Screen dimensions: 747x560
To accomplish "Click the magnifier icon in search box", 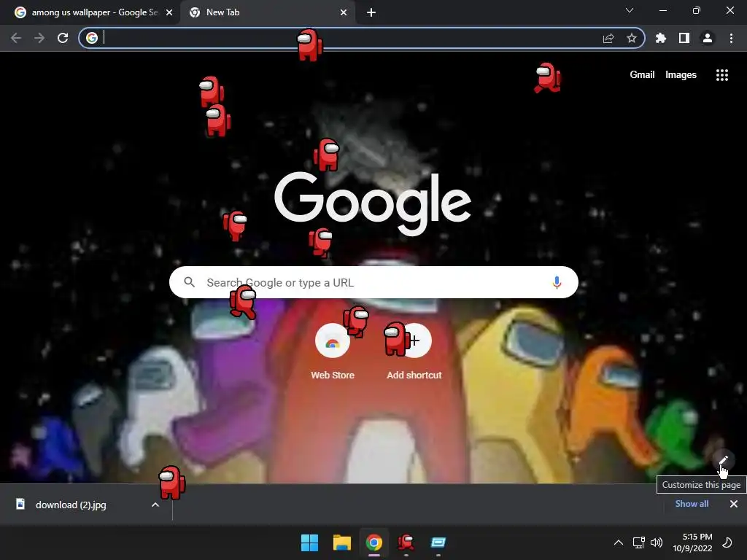I will point(189,282).
